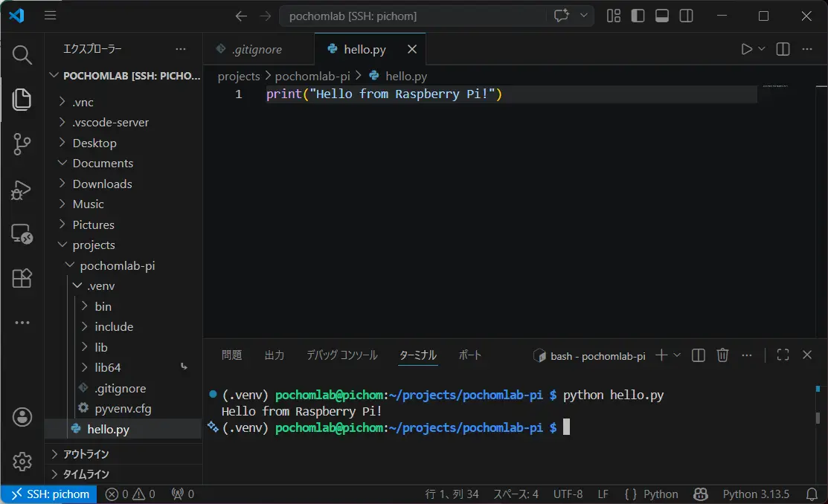The width and height of the screenshot is (828, 504).
Task: Change the Python language mode
Action: 661,494
